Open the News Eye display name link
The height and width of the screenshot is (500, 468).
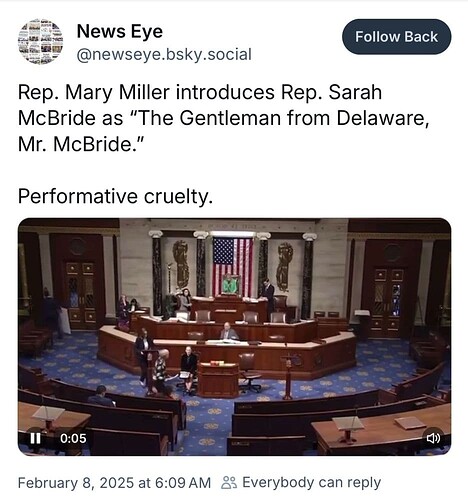coord(120,31)
